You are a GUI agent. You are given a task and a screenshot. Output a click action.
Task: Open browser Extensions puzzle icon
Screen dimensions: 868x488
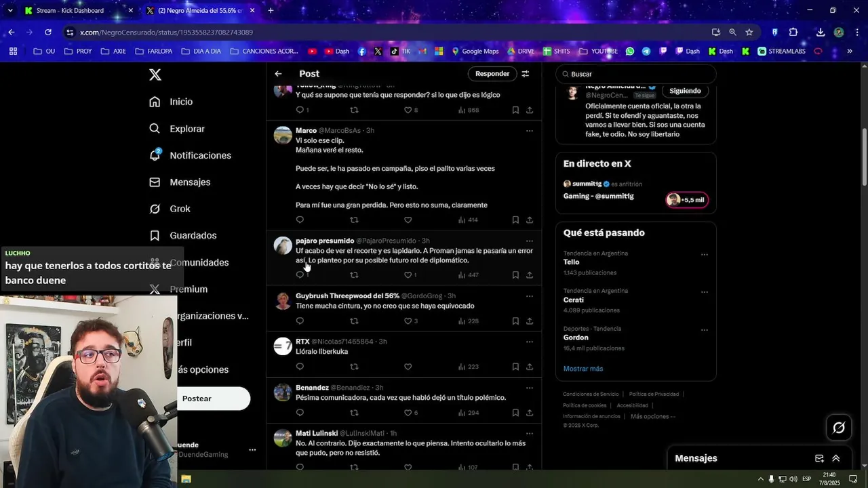(x=793, y=32)
